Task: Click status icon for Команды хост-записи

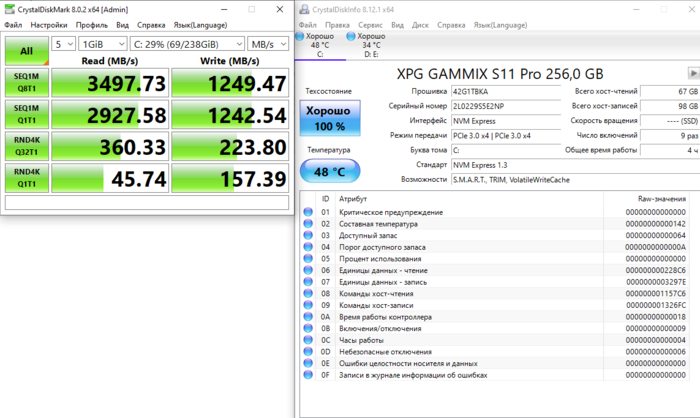Action: click(308, 305)
